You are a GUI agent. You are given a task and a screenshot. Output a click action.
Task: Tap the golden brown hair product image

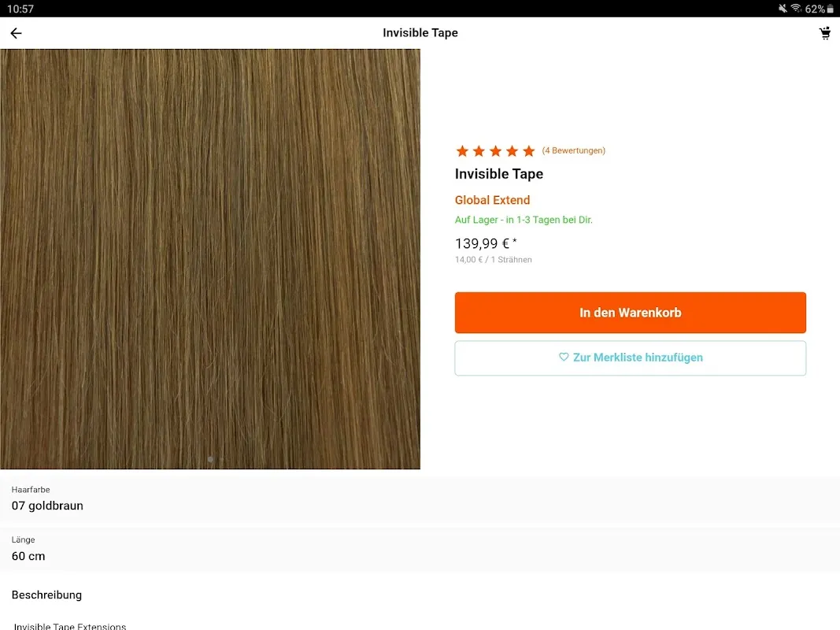210,259
